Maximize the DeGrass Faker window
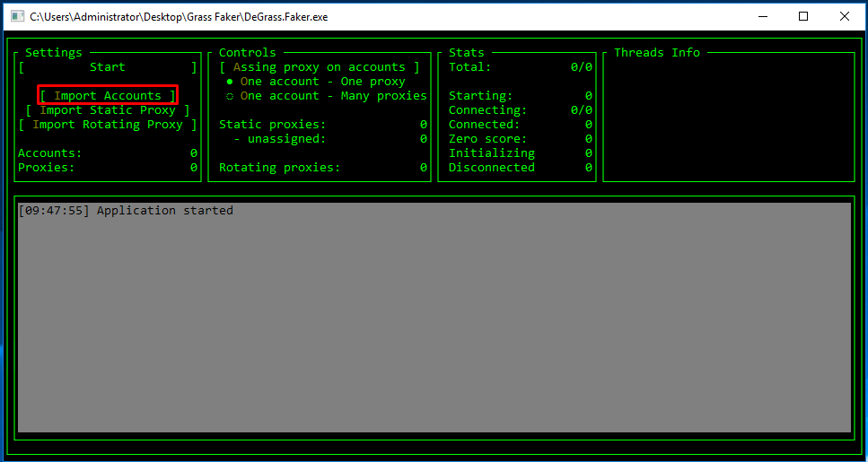 pyautogui.click(x=803, y=16)
